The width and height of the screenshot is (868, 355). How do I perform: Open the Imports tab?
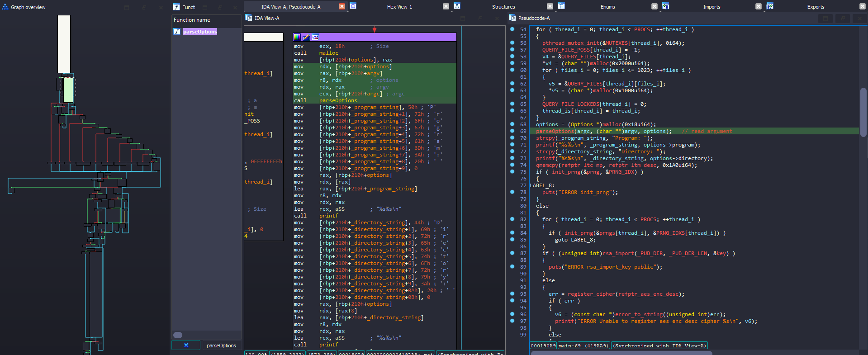tap(711, 7)
